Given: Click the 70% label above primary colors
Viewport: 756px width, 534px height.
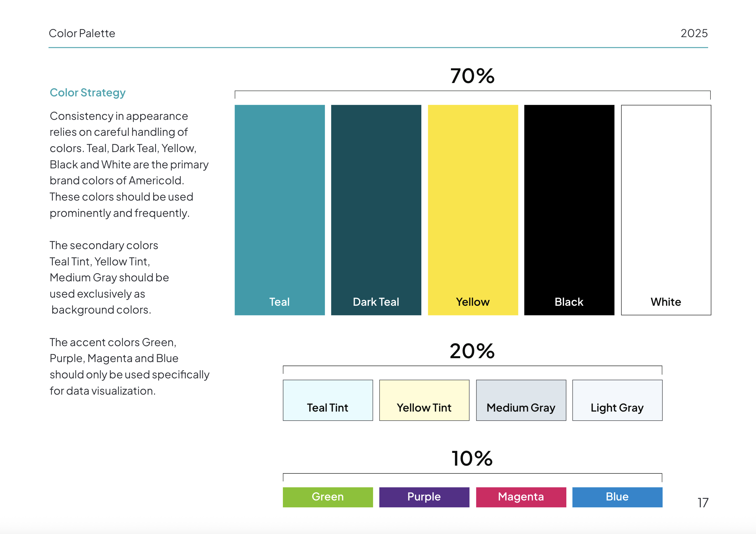Looking at the screenshot, I should tap(472, 76).
